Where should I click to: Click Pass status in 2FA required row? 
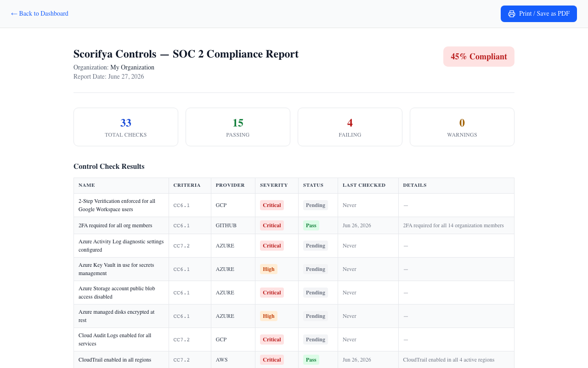(x=311, y=225)
